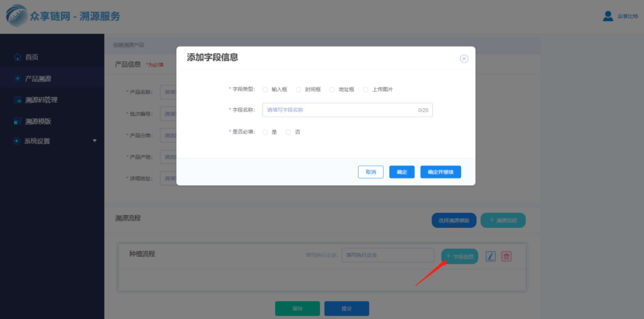Edit the 种植流程 with pencil icon
The height and width of the screenshot is (319, 644).
tap(490, 256)
